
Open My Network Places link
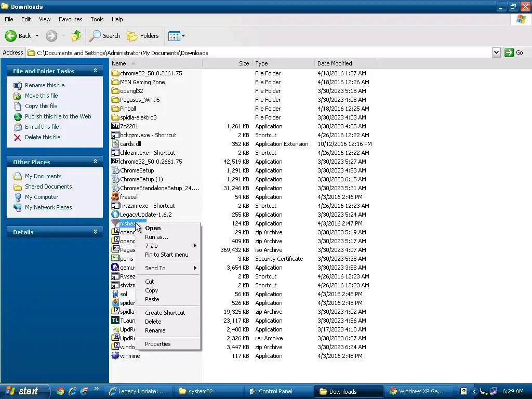click(x=48, y=207)
